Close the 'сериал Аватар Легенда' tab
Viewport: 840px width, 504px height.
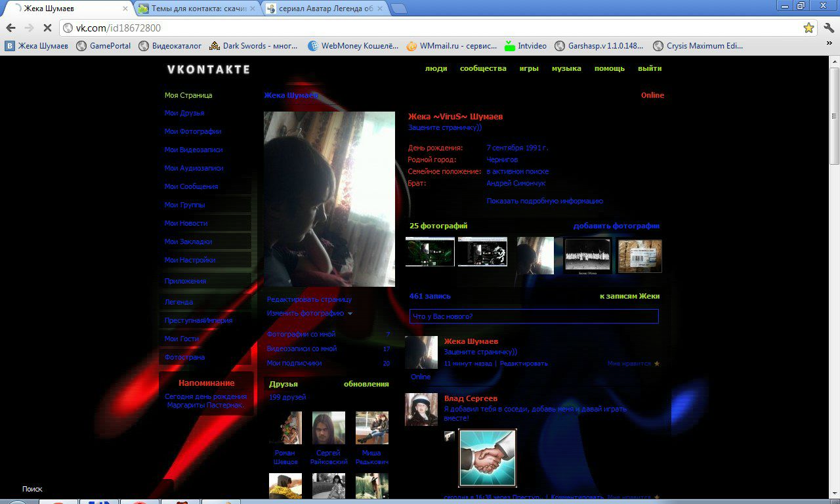pos(381,9)
